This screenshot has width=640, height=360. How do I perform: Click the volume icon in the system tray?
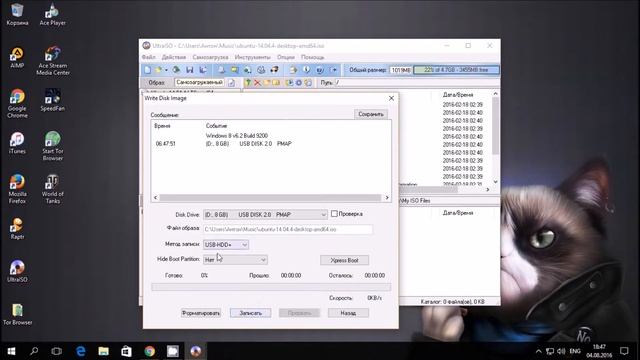click(x=561, y=351)
